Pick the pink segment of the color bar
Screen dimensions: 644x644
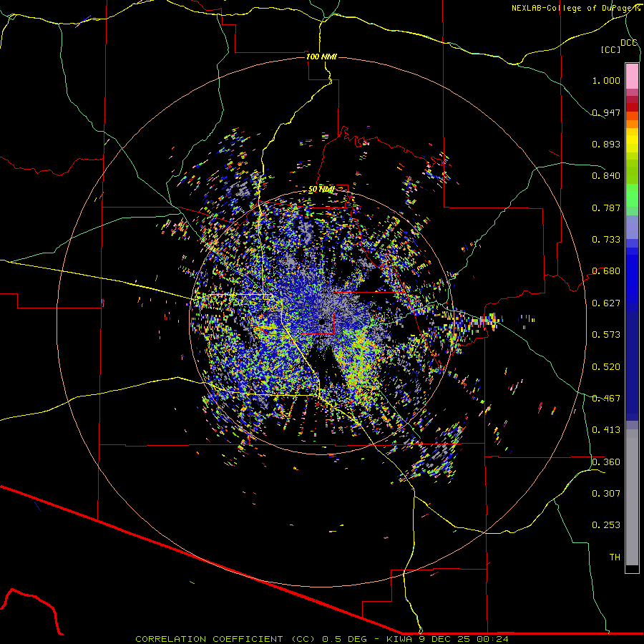coord(632,77)
